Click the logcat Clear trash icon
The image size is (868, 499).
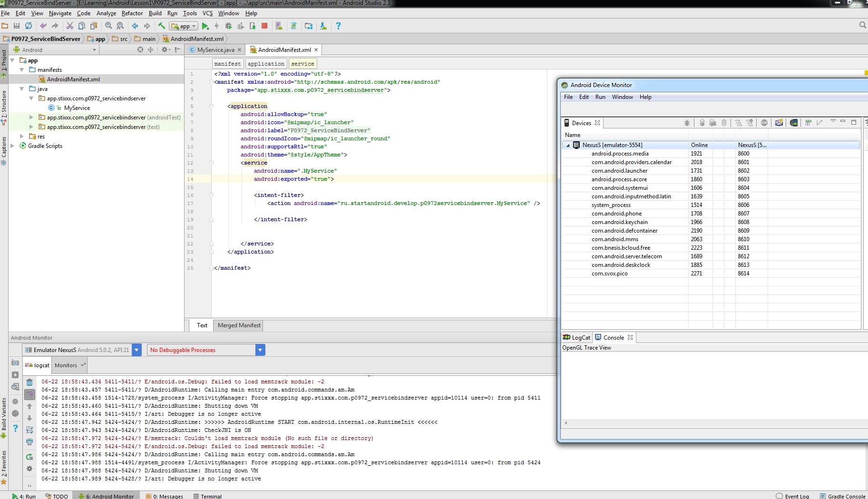click(x=29, y=382)
